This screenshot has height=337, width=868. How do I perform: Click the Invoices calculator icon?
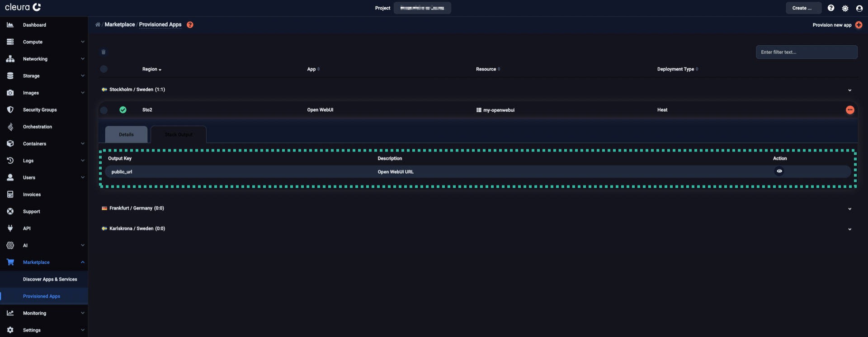coord(10,195)
